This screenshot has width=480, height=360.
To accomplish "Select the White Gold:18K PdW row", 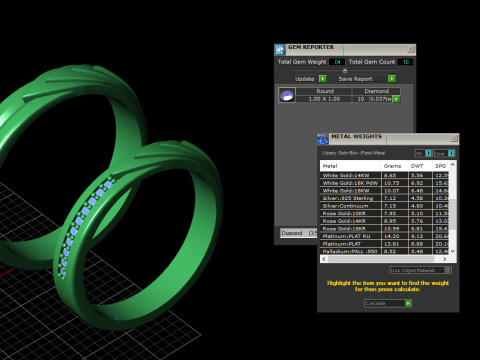I will [385, 183].
